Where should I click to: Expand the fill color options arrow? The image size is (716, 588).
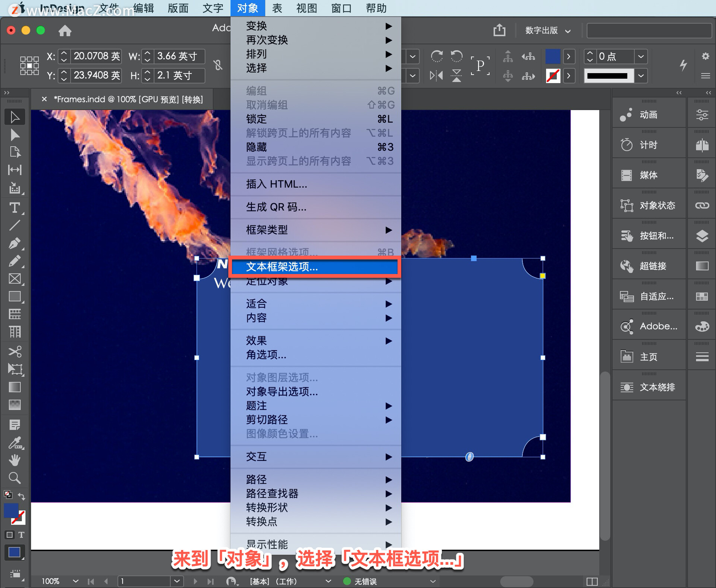point(568,57)
